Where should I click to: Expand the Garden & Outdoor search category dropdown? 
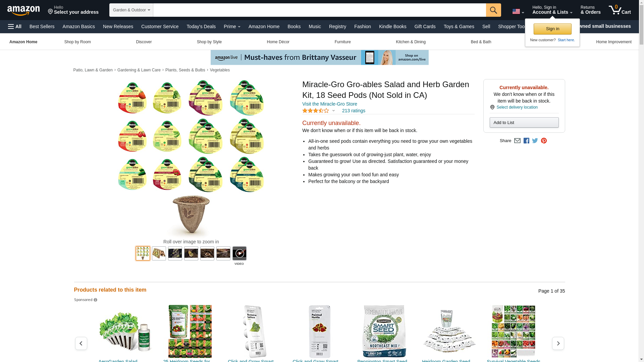point(131,10)
